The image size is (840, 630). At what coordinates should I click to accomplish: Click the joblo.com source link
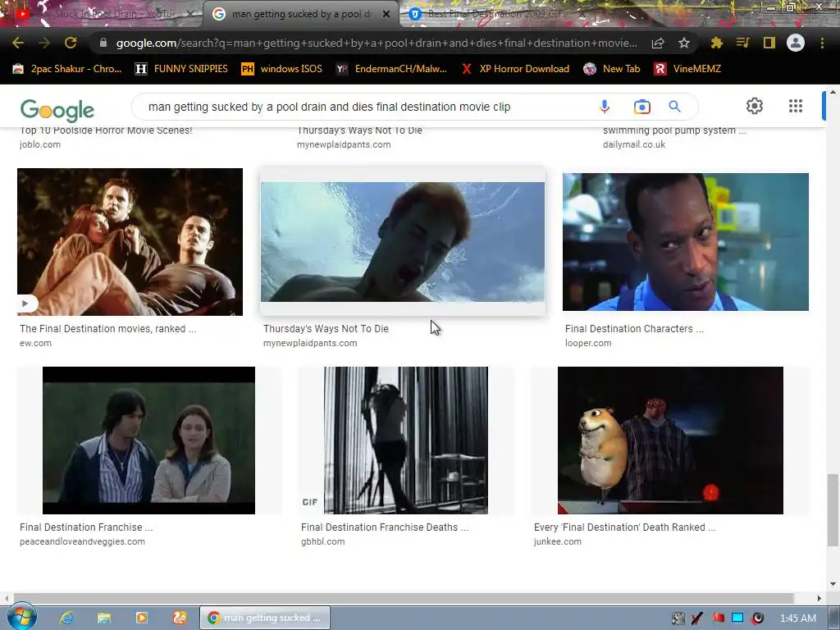pyautogui.click(x=39, y=144)
